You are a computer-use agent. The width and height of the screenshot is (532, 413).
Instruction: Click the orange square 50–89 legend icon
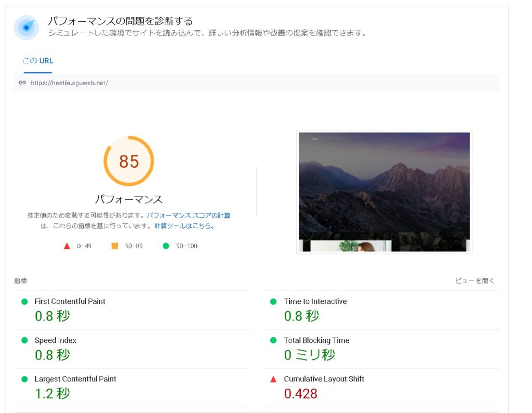click(x=115, y=246)
